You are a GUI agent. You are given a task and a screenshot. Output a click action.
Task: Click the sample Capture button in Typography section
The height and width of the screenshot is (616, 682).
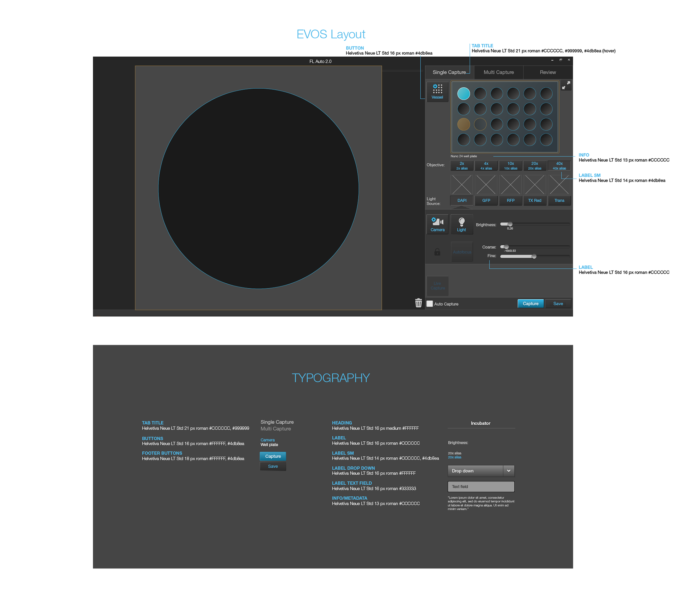pyautogui.click(x=273, y=456)
